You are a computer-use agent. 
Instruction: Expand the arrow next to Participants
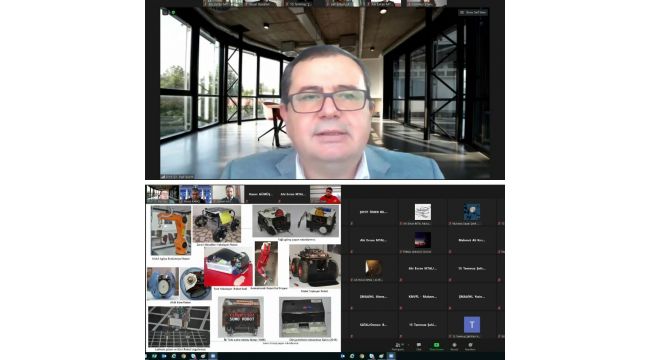[409, 345]
